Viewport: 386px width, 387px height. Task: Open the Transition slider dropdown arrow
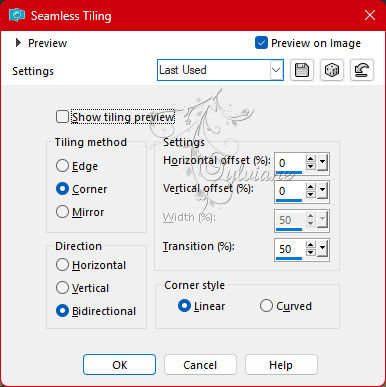[x=322, y=248]
